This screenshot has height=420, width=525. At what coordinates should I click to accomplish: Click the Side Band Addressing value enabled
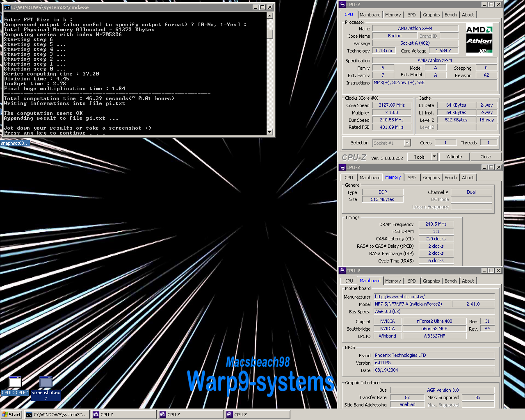(407, 404)
